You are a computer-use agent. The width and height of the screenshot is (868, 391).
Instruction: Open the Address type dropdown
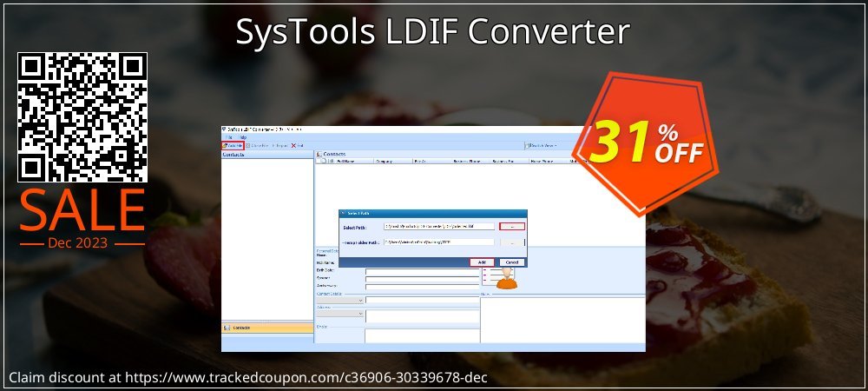(340, 314)
